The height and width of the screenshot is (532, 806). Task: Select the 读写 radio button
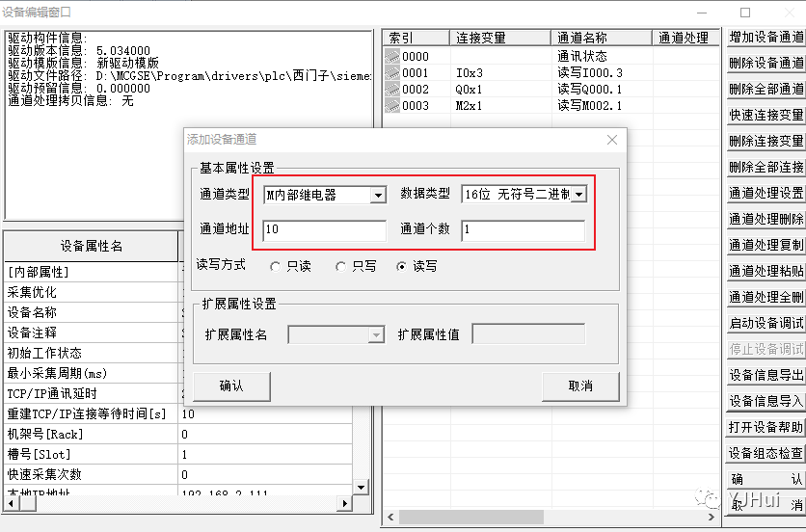(x=401, y=266)
